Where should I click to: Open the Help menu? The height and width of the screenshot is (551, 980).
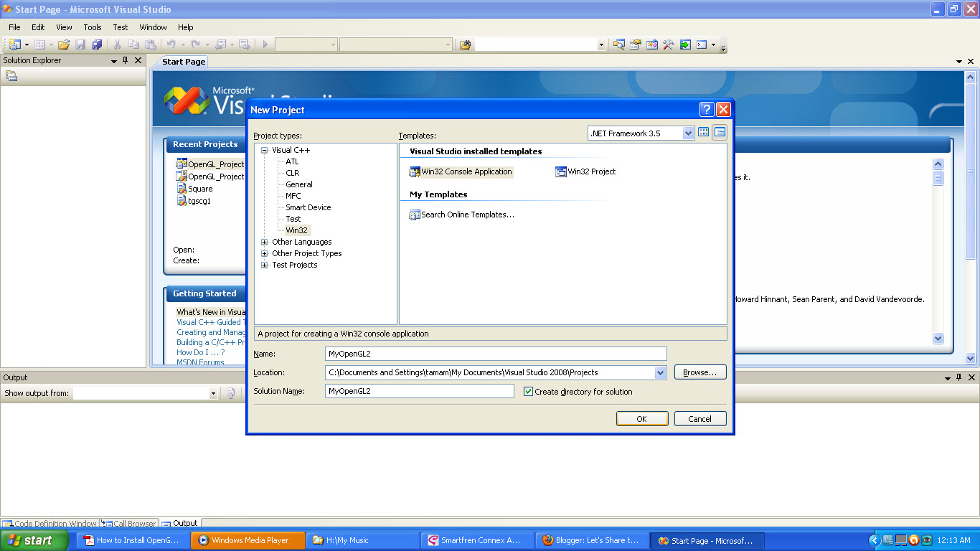click(185, 27)
